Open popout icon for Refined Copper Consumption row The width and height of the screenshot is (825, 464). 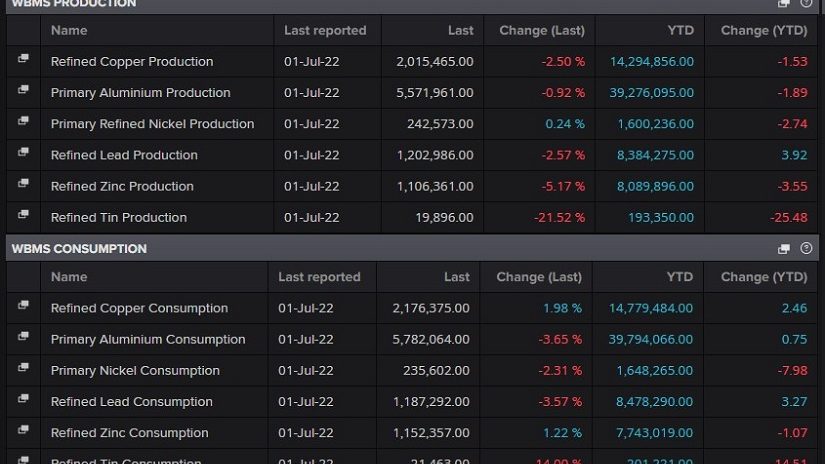click(23, 305)
